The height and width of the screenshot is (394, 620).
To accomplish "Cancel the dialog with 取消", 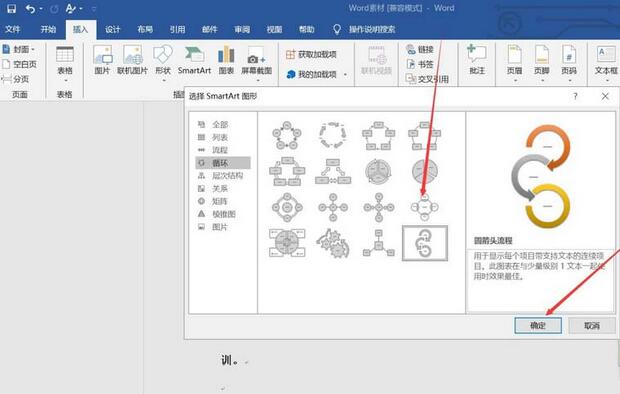I will 592,326.
